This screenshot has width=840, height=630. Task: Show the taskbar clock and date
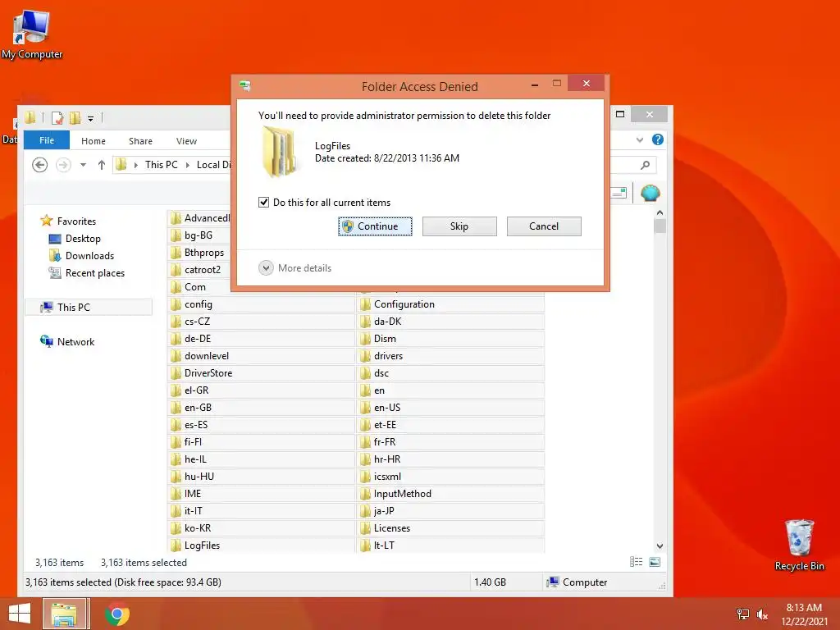pos(804,614)
